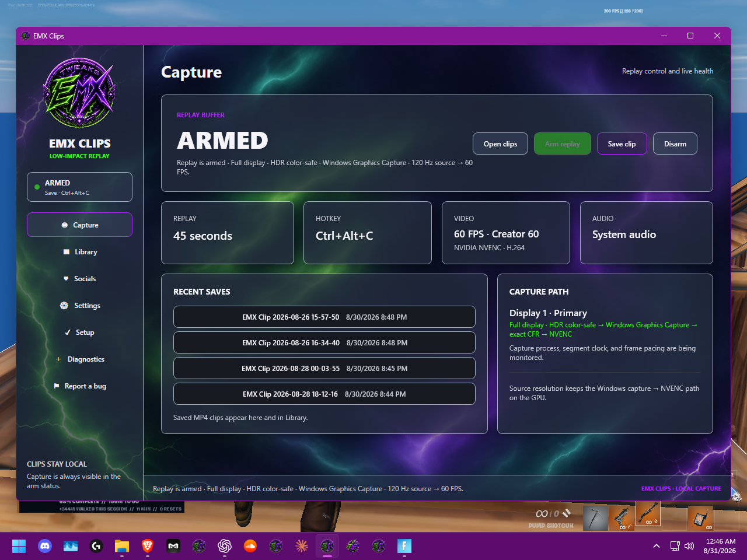
Task: Select the pickaxe slot in Fortnite hotbar
Action: tap(595, 519)
